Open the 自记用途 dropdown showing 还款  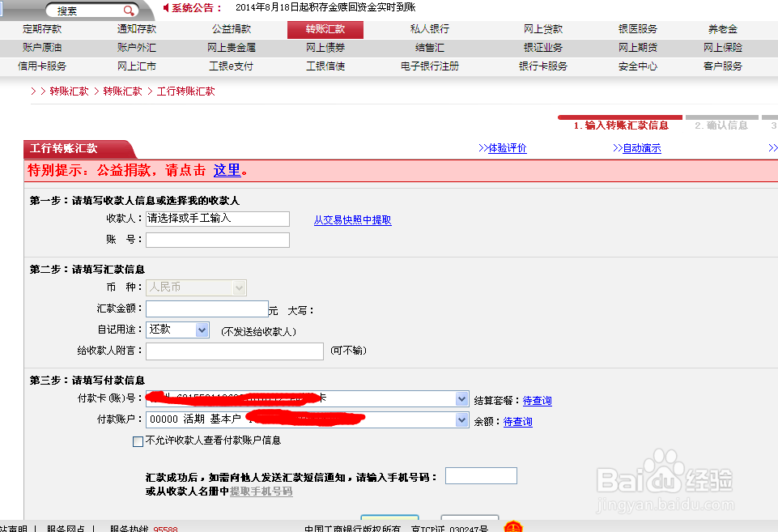click(x=177, y=330)
